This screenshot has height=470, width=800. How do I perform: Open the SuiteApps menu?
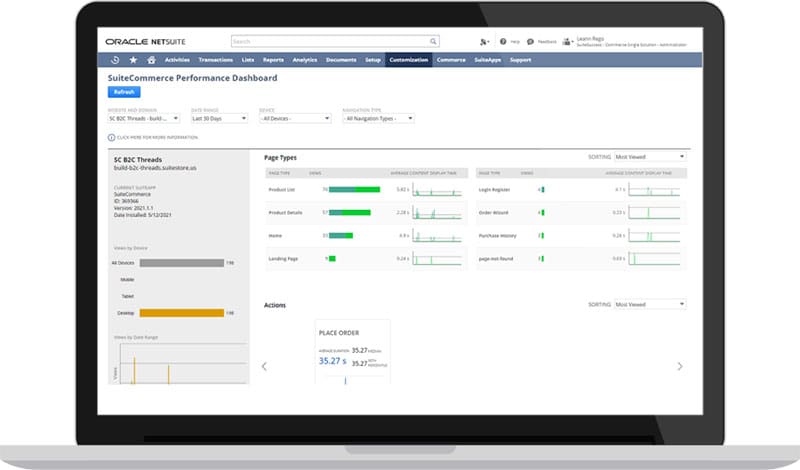[487, 60]
